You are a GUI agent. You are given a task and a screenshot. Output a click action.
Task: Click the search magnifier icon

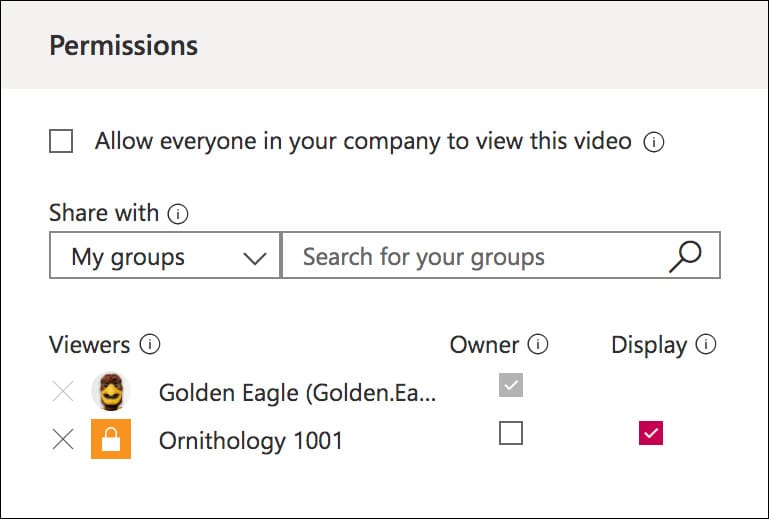tap(685, 257)
